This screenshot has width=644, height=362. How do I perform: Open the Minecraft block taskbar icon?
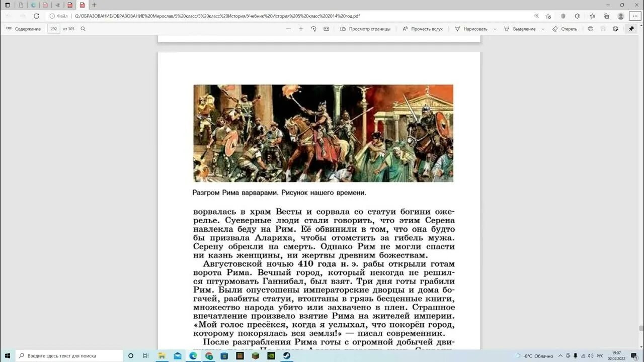tap(255, 355)
